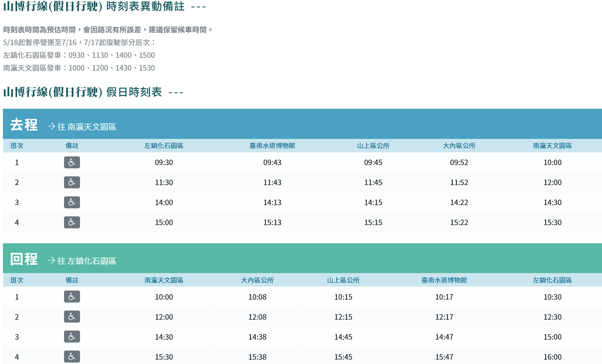
Task: Click 09:30 departure time in outbound table
Action: tap(164, 163)
